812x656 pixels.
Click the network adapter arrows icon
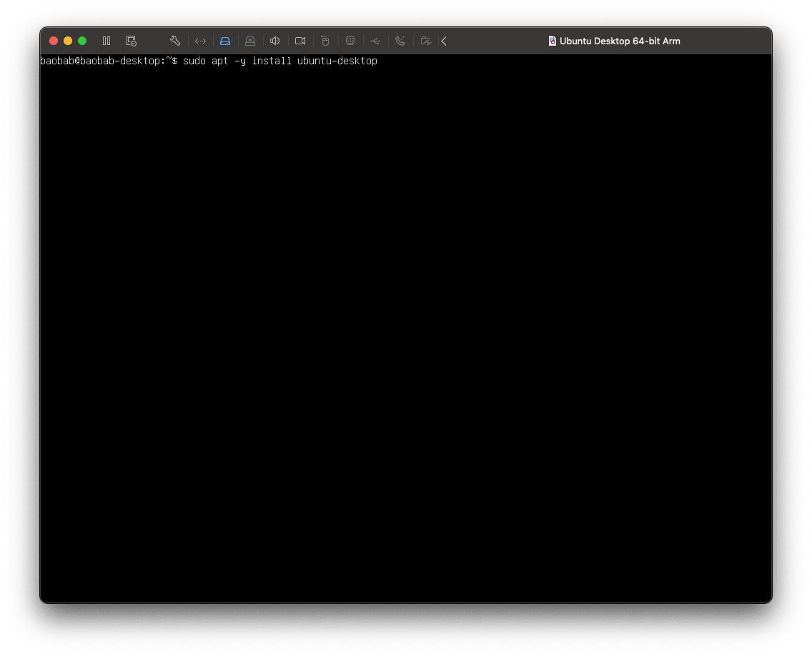click(200, 41)
